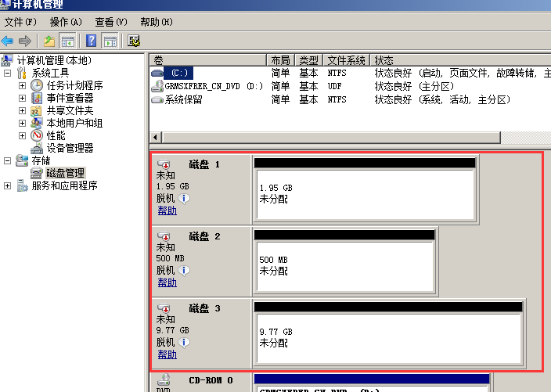This screenshot has width=551, height=392.
Task: Click the offline icon of 磁盘 1
Action: point(164,164)
